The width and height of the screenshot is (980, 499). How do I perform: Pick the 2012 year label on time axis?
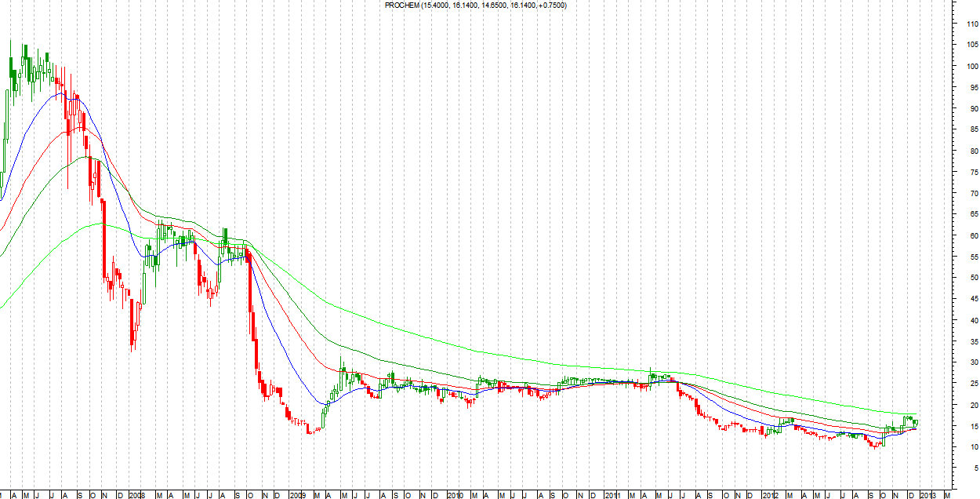coord(771,495)
